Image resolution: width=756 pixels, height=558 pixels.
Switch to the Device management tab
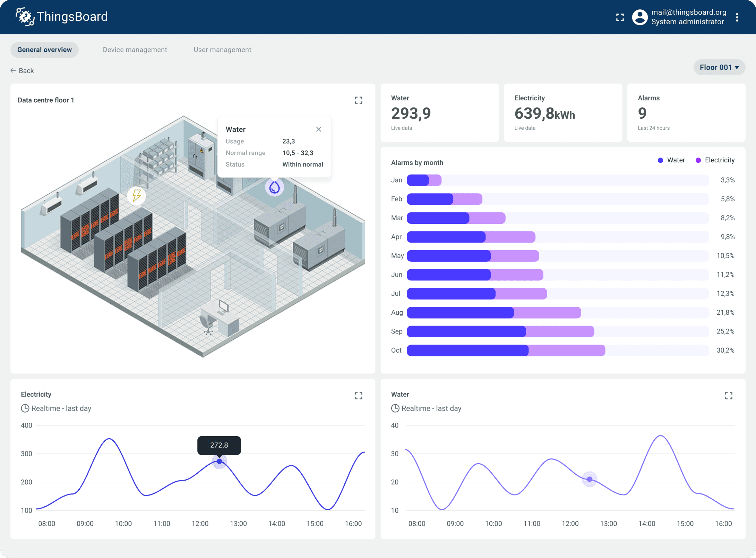click(135, 50)
